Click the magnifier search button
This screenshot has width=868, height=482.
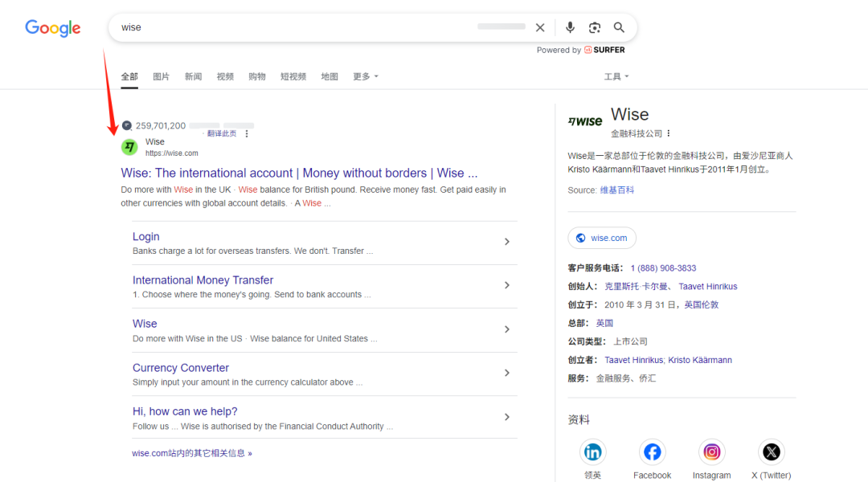pyautogui.click(x=619, y=27)
